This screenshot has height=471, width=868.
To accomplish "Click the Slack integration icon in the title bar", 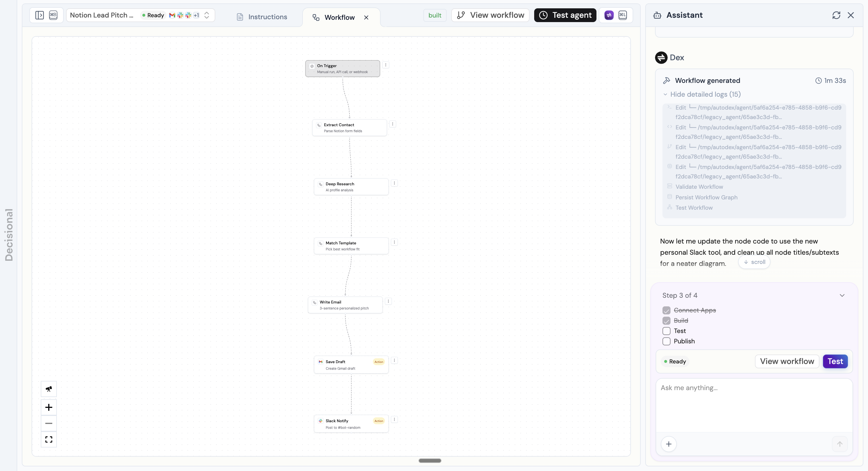I will pos(181,15).
